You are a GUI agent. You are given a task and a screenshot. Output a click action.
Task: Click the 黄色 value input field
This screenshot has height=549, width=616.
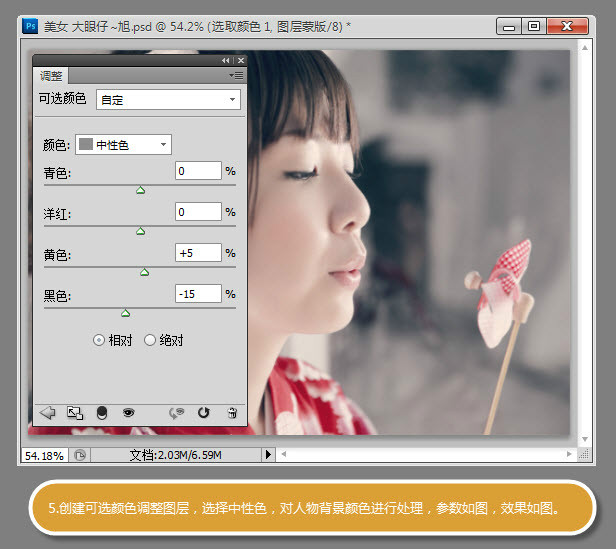198,252
